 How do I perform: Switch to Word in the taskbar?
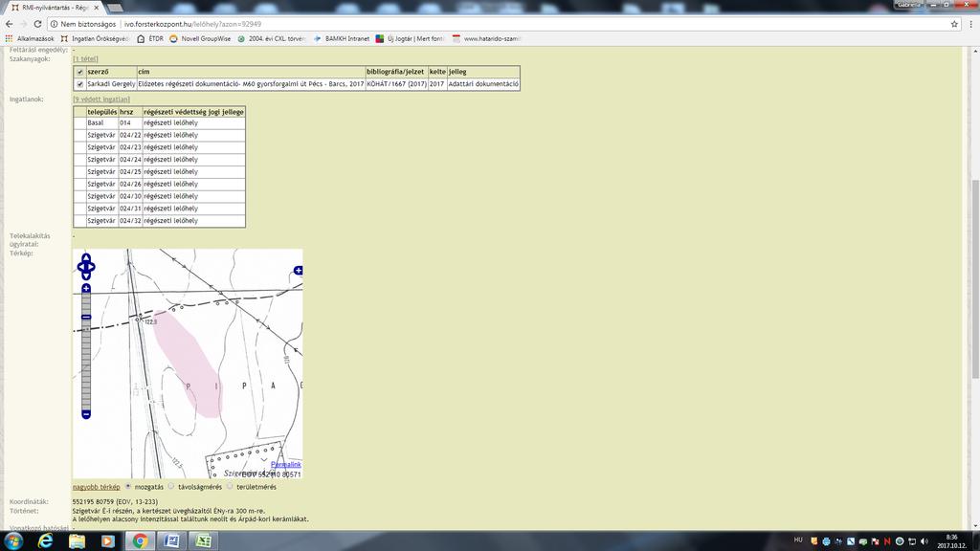click(172, 541)
